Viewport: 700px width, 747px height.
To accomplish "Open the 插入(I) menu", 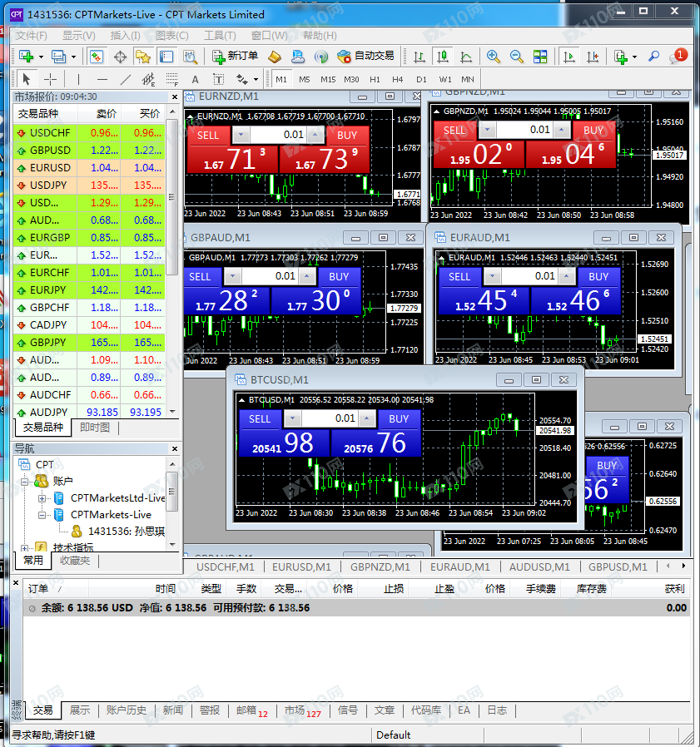I will pyautogui.click(x=125, y=36).
